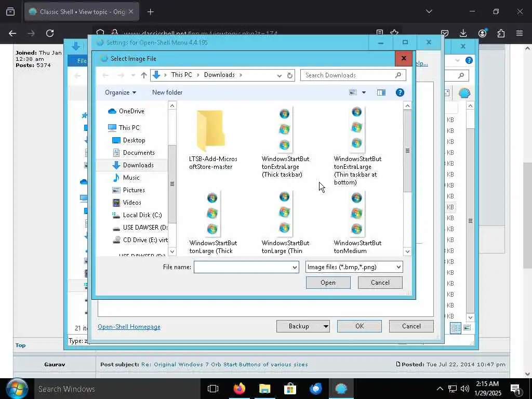Expand the File name dropdown arrow
This screenshot has height=399, width=532.
pyautogui.click(x=295, y=267)
